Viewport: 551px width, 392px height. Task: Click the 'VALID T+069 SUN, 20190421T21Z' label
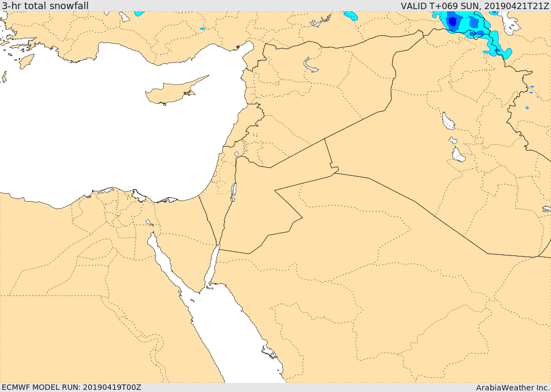click(475, 5)
